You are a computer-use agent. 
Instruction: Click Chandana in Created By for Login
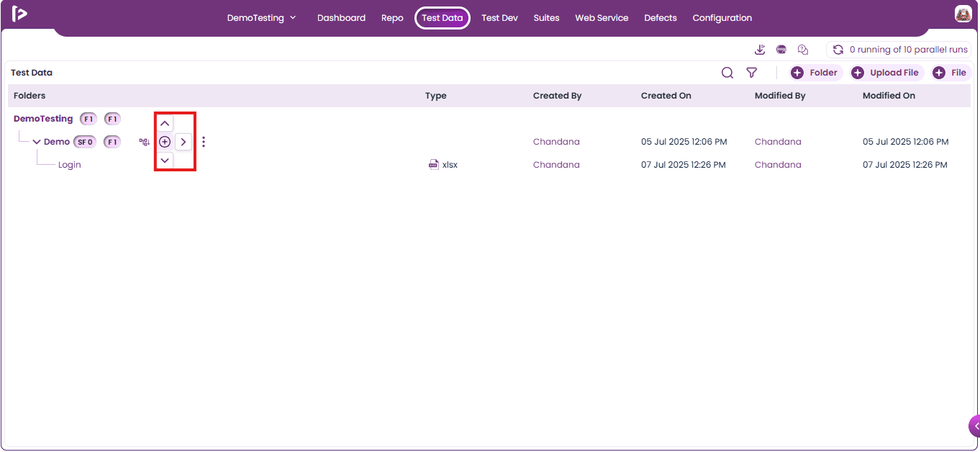click(556, 165)
